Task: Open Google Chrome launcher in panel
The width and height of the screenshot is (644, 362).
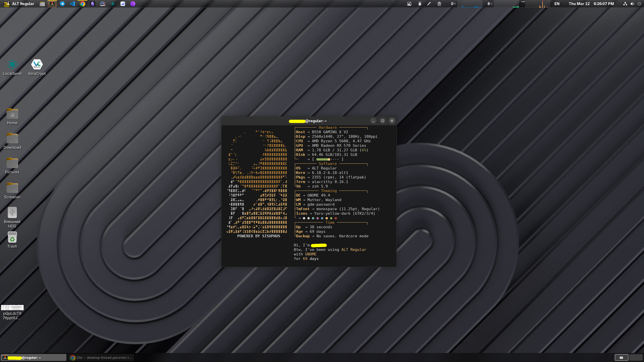Action: 83,4
